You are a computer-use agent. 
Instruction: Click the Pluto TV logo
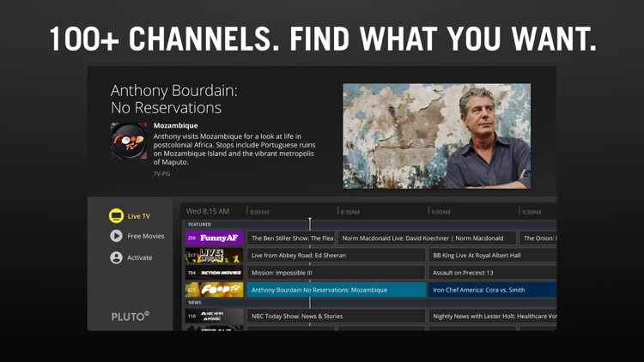[131, 317]
